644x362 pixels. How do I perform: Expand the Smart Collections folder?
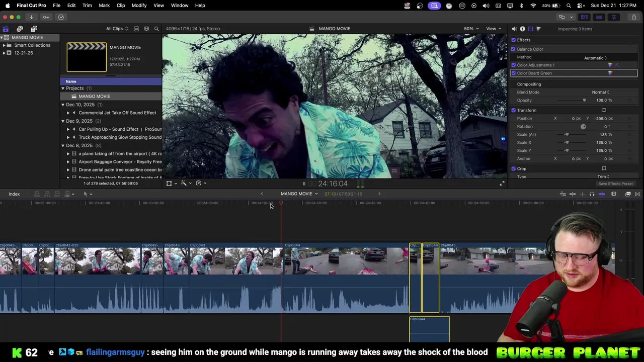point(4,45)
